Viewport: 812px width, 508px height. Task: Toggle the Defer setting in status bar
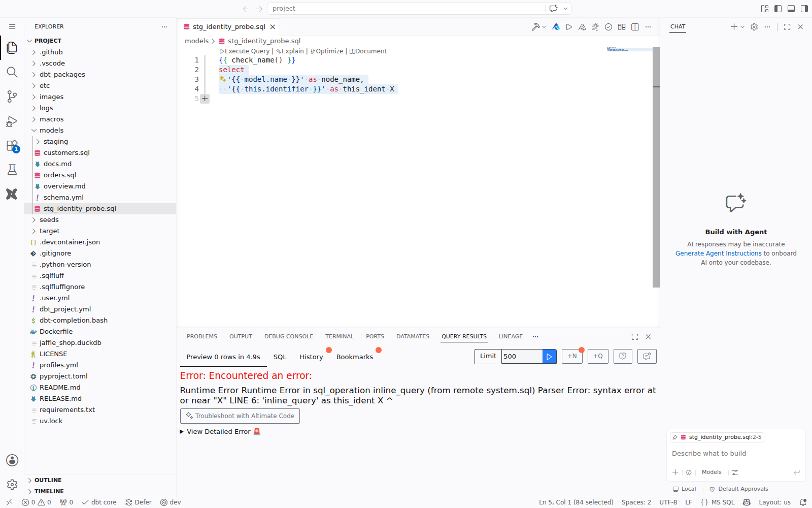point(139,502)
